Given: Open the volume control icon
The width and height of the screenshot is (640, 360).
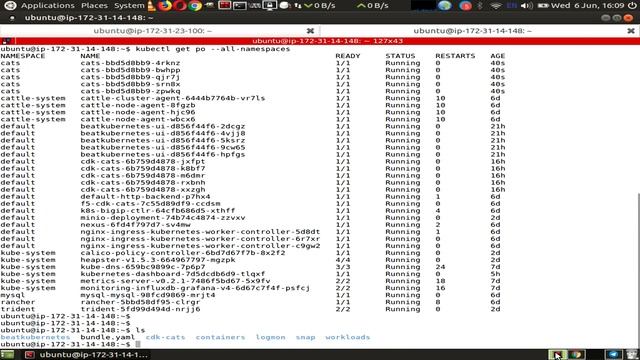Looking at the screenshot, I should pyautogui.click(x=527, y=6).
